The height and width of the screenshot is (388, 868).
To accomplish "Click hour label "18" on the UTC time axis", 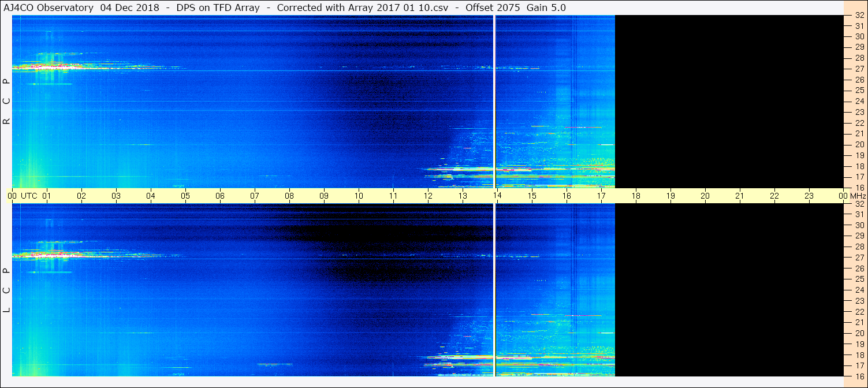I will tap(636, 196).
